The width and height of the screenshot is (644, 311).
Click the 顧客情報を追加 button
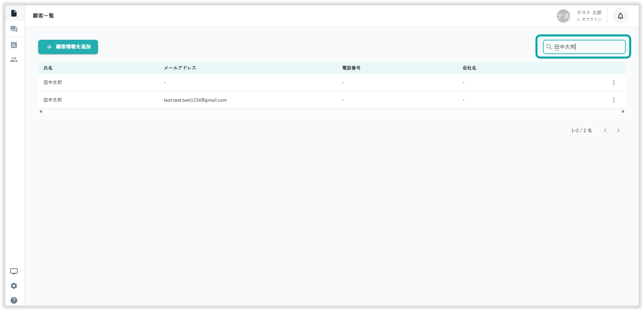pos(68,47)
